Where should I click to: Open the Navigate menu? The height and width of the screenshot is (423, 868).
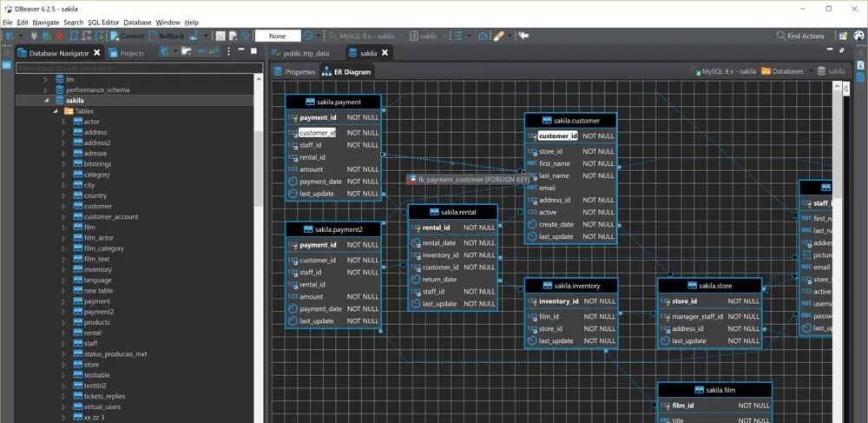[x=45, y=22]
